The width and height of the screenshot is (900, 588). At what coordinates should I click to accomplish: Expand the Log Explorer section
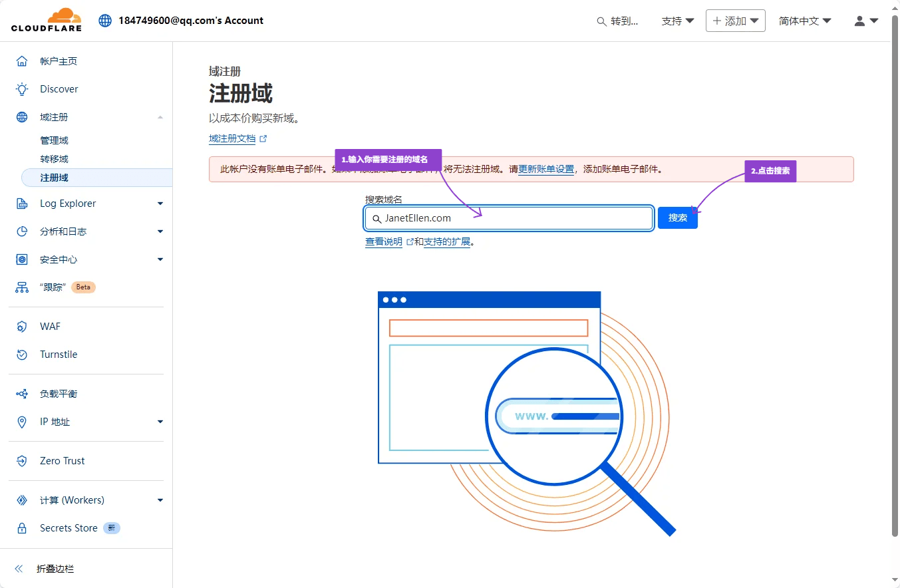pyautogui.click(x=160, y=204)
